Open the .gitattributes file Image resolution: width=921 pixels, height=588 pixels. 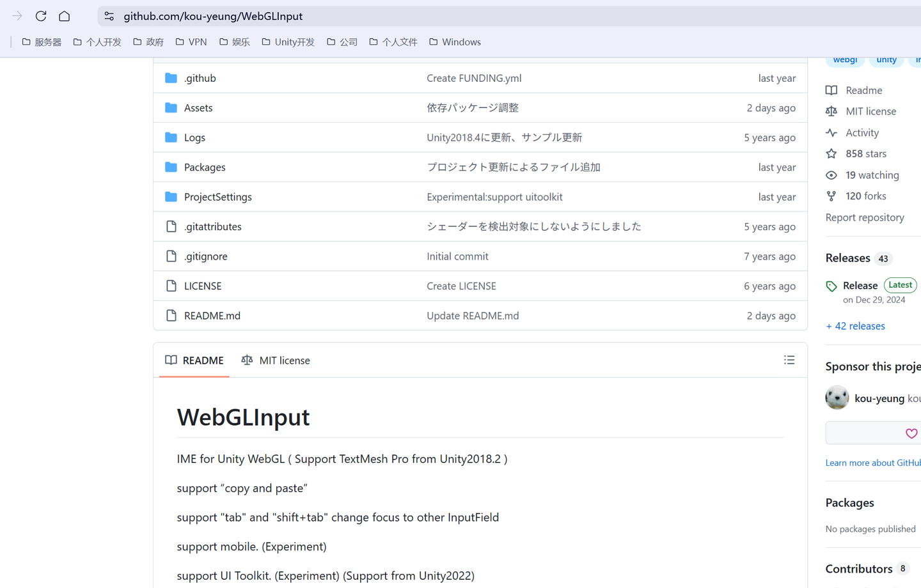(x=213, y=226)
